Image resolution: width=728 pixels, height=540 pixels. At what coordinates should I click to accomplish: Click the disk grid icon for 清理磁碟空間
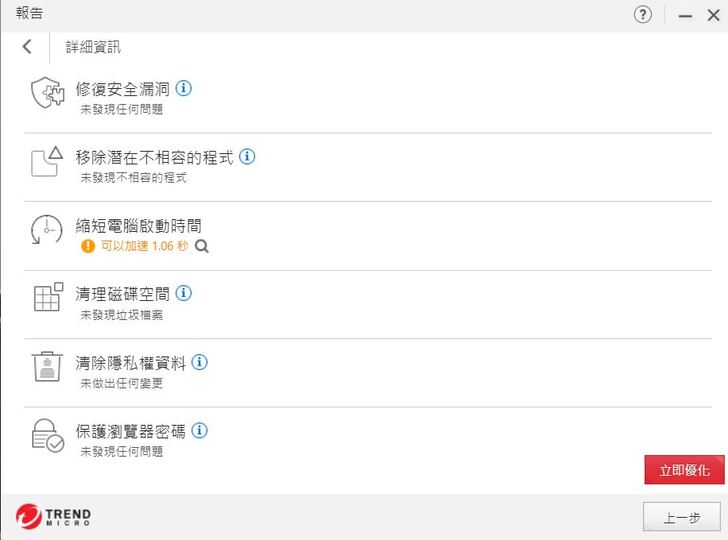point(47,298)
